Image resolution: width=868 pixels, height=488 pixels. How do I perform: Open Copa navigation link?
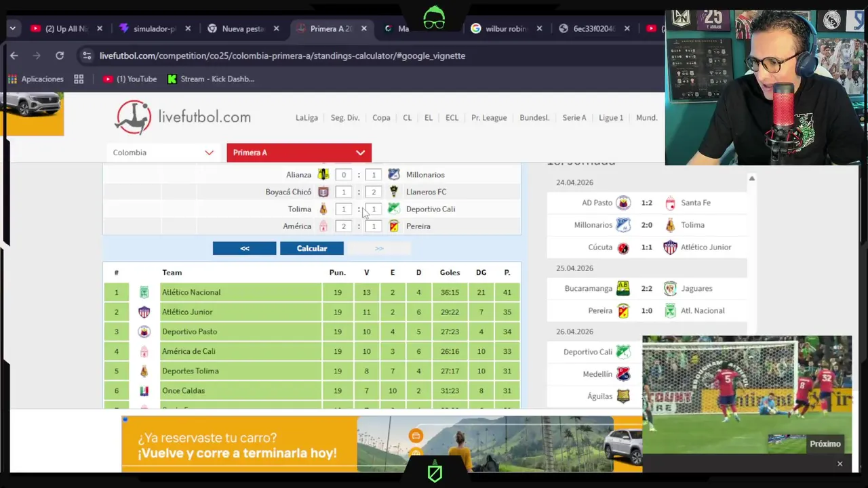coord(381,117)
